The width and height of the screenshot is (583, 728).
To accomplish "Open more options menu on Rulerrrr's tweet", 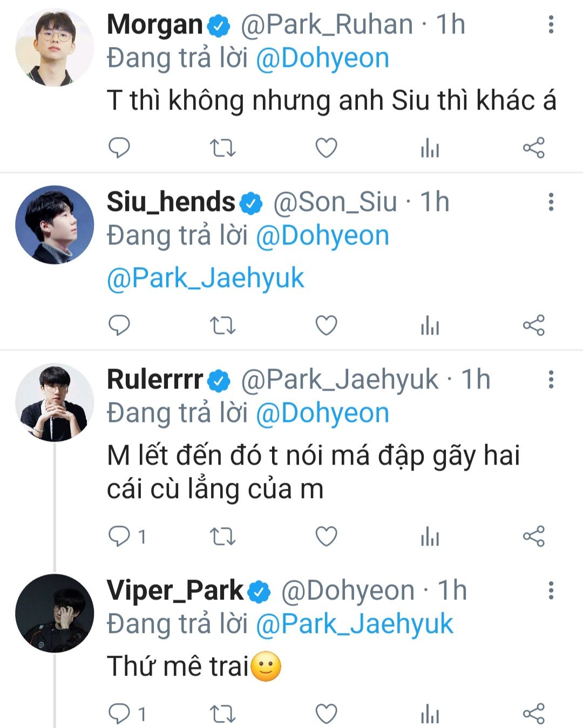I will (551, 379).
